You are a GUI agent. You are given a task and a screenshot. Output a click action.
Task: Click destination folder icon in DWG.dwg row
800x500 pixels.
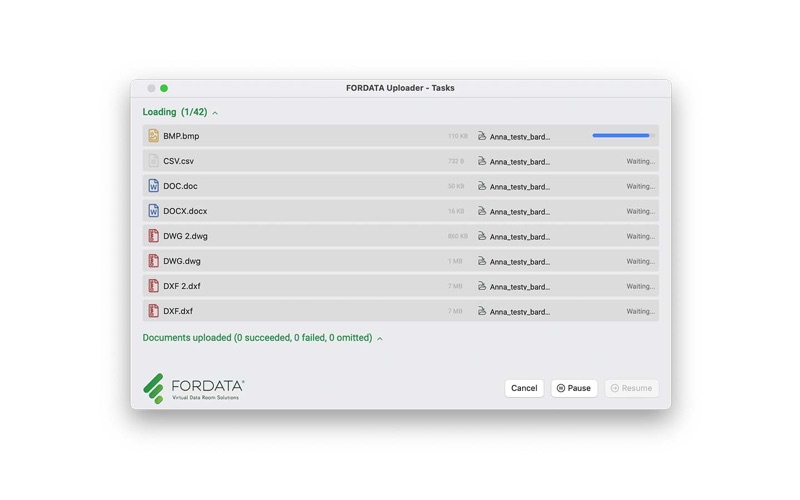point(482,261)
